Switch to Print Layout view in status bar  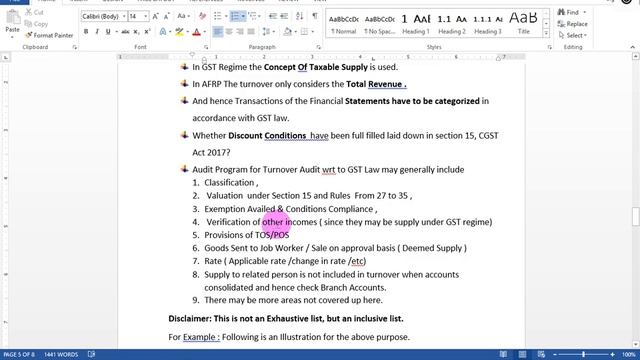click(x=522, y=354)
